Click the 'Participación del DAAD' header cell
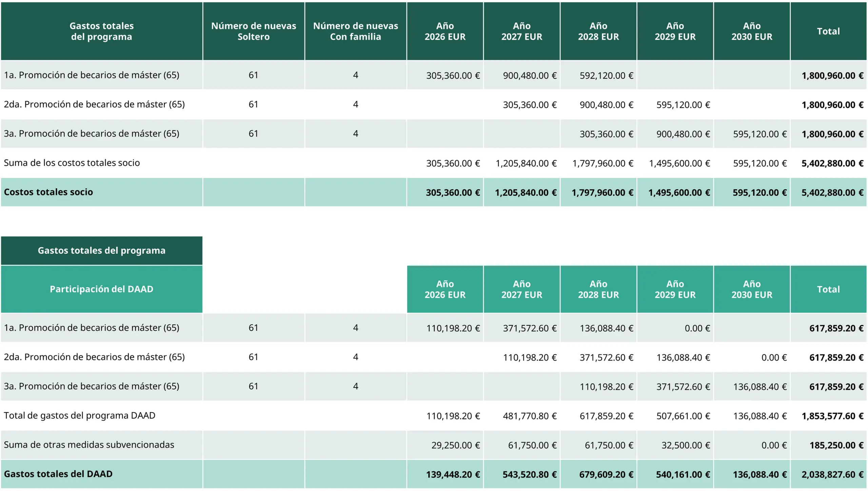Screen dimensions: 868x491 coord(101,289)
